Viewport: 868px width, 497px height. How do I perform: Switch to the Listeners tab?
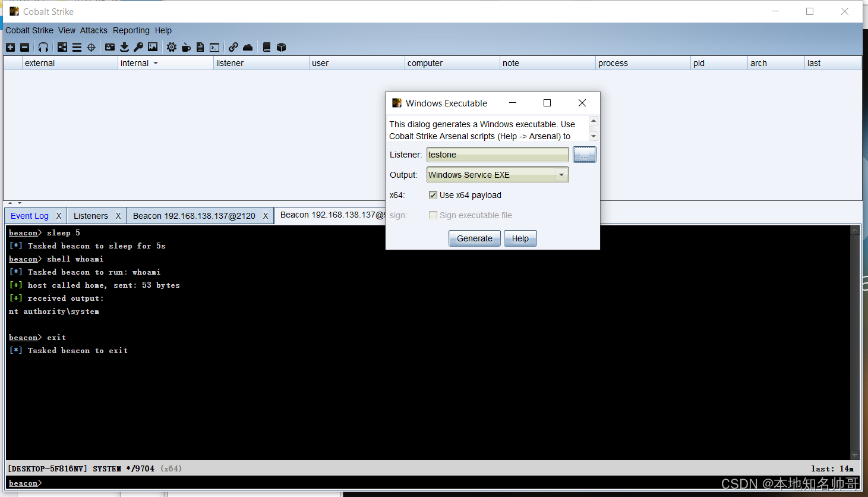point(91,216)
